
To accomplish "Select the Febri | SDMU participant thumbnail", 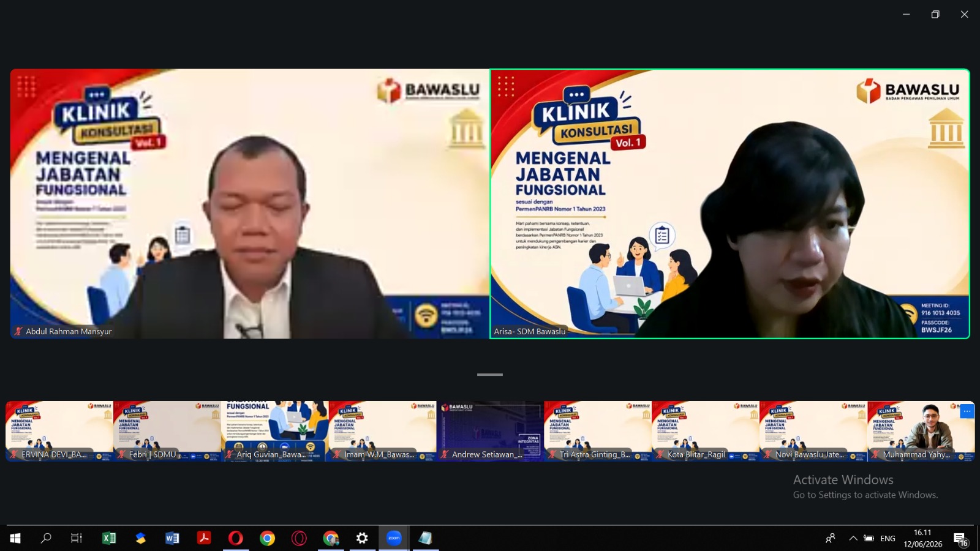I will 167,431.
